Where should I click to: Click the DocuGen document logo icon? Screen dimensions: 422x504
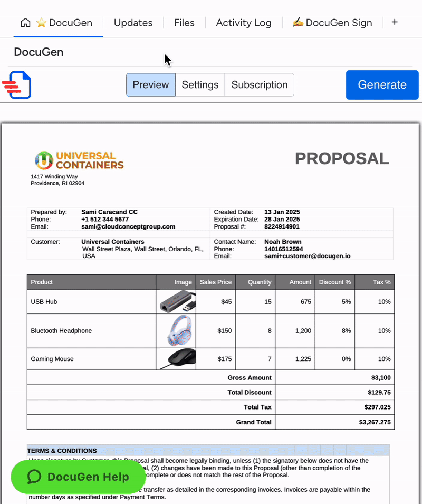point(17,84)
